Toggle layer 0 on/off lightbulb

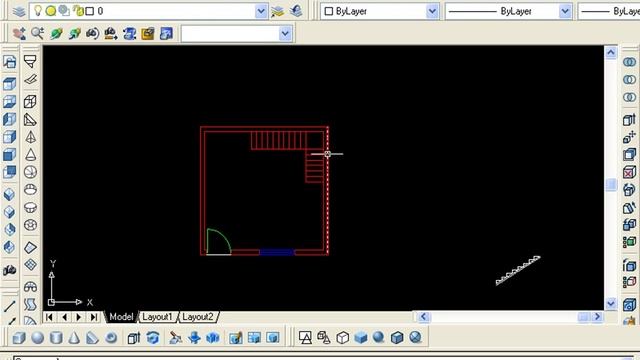pyautogui.click(x=38, y=11)
